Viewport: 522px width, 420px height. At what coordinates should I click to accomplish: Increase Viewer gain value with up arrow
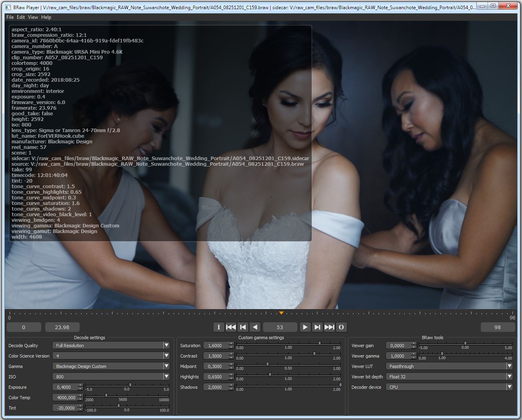414,344
